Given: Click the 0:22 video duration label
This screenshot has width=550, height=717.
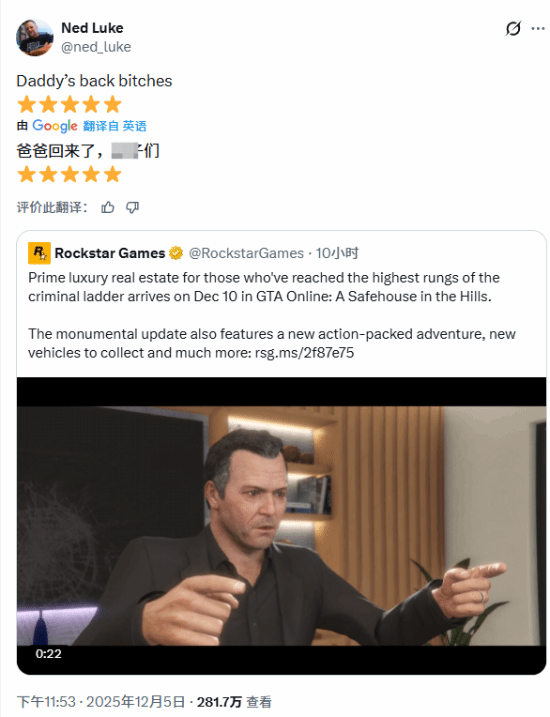Looking at the screenshot, I should point(48,654).
